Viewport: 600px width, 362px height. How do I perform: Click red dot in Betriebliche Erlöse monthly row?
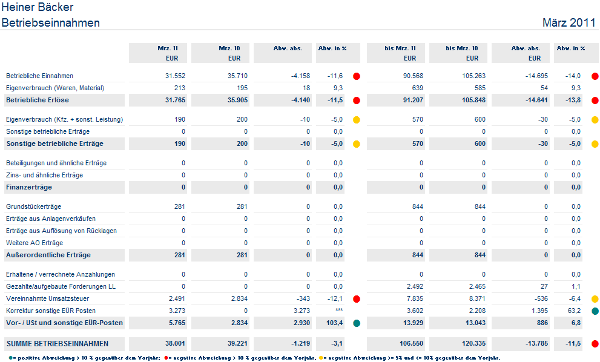point(356,100)
